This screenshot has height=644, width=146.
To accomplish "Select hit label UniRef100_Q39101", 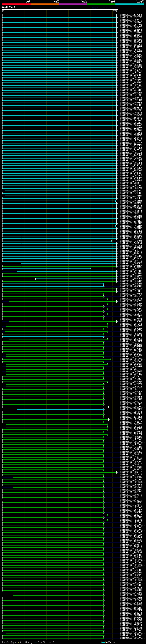I will (131, 32).
